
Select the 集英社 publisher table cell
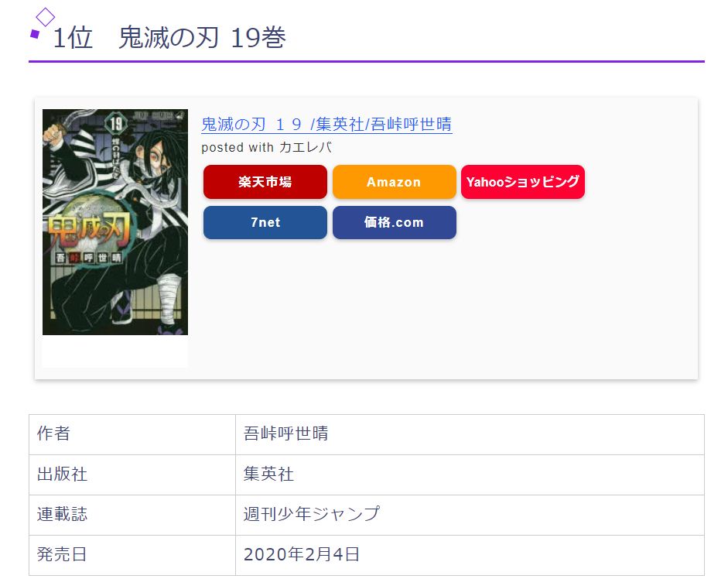(x=268, y=474)
